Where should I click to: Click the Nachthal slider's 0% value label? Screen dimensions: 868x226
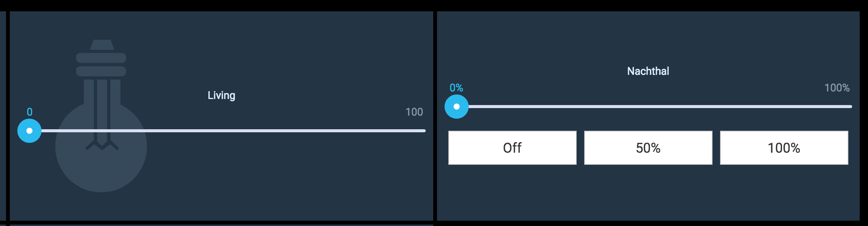tap(456, 88)
